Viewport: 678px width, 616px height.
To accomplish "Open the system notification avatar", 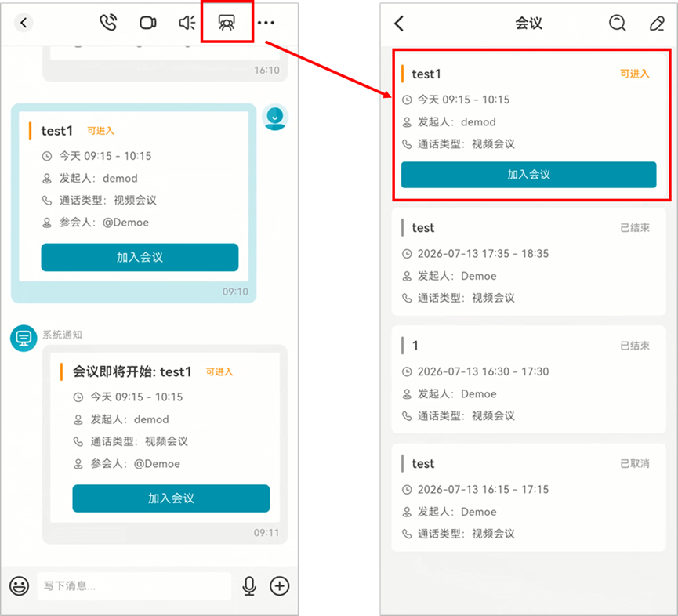I will (24, 338).
